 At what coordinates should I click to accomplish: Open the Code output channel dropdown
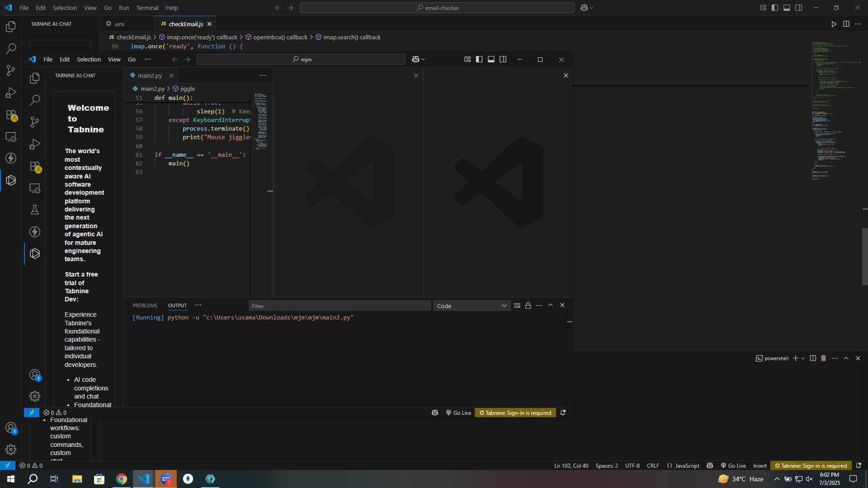click(x=472, y=306)
